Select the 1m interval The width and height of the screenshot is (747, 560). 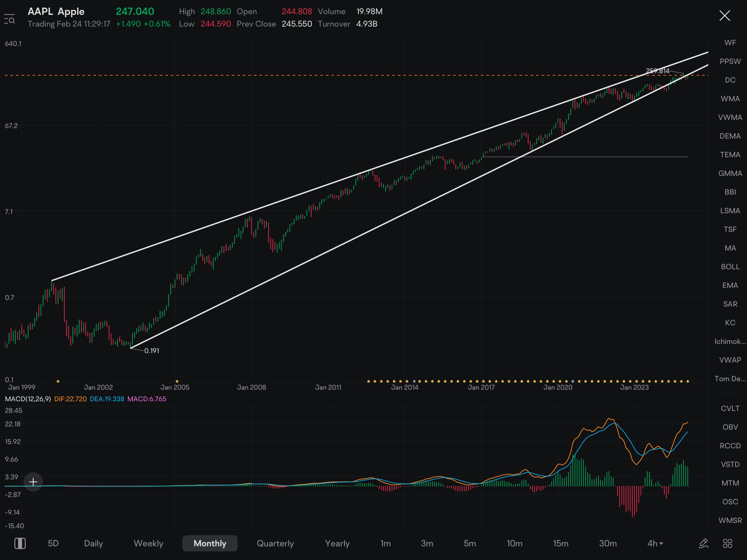[386, 543]
